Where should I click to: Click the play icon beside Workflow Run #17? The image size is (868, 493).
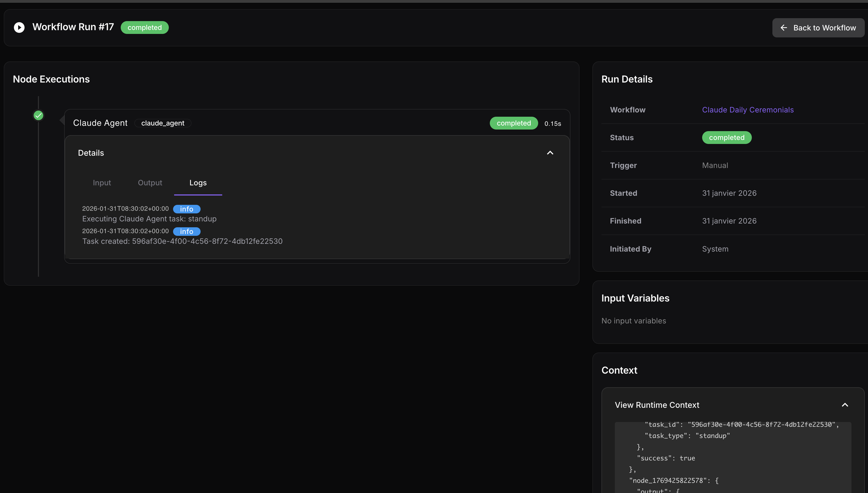coord(19,27)
